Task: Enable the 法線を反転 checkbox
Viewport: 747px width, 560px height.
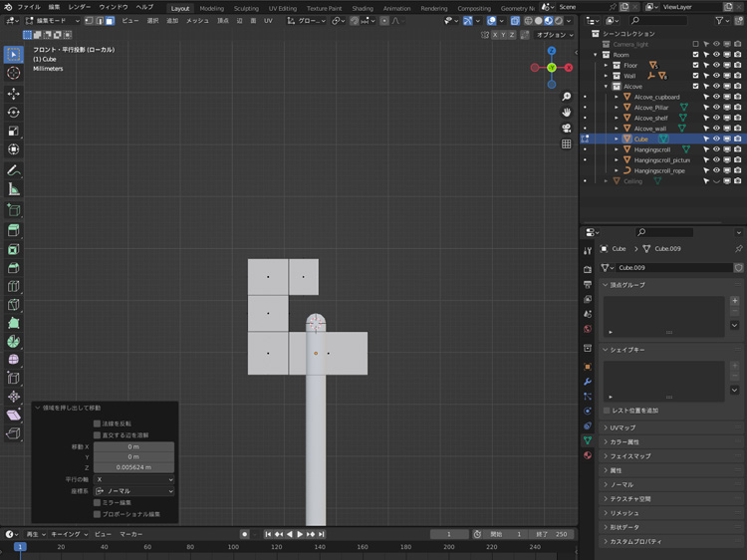Action: (98, 423)
